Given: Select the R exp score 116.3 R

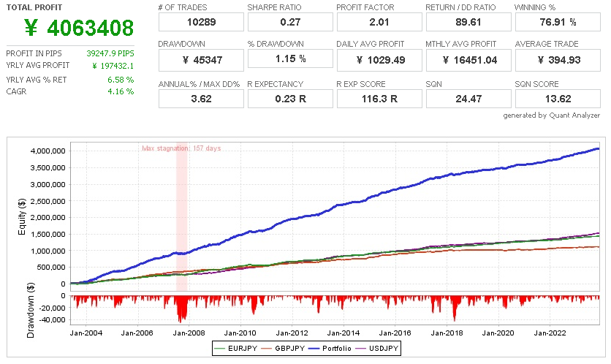Looking at the screenshot, I should [379, 99].
